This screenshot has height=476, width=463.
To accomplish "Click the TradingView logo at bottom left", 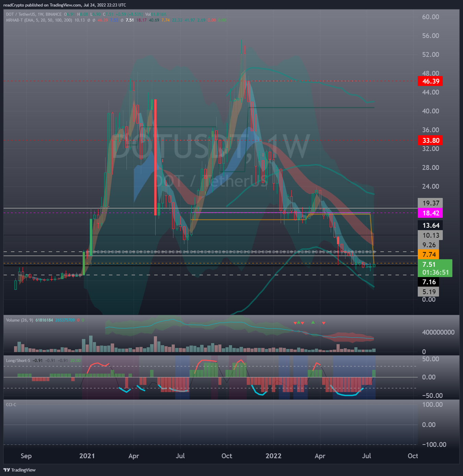I will pos(20,470).
